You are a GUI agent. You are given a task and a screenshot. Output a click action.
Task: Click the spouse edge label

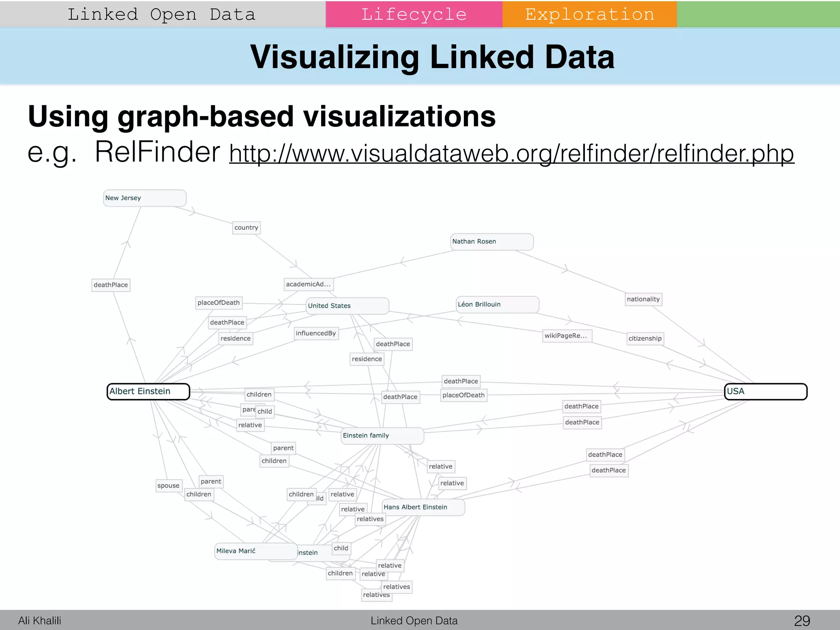point(168,486)
